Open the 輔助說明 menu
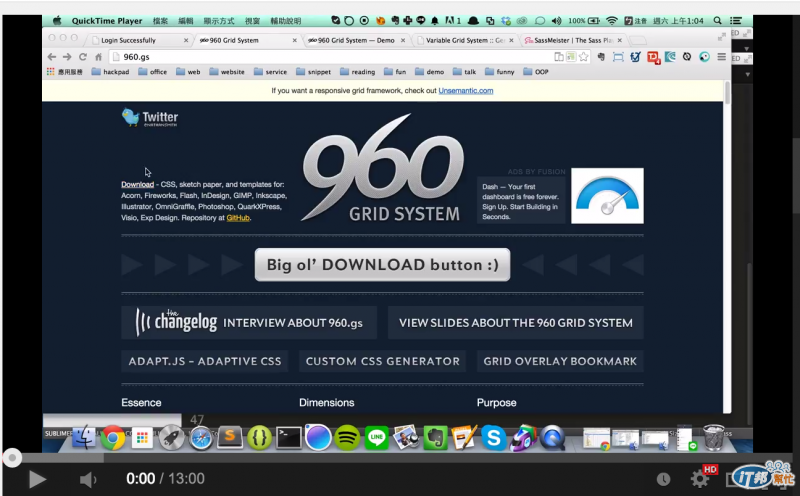Screen dimensions: 800x496 coord(286,20)
